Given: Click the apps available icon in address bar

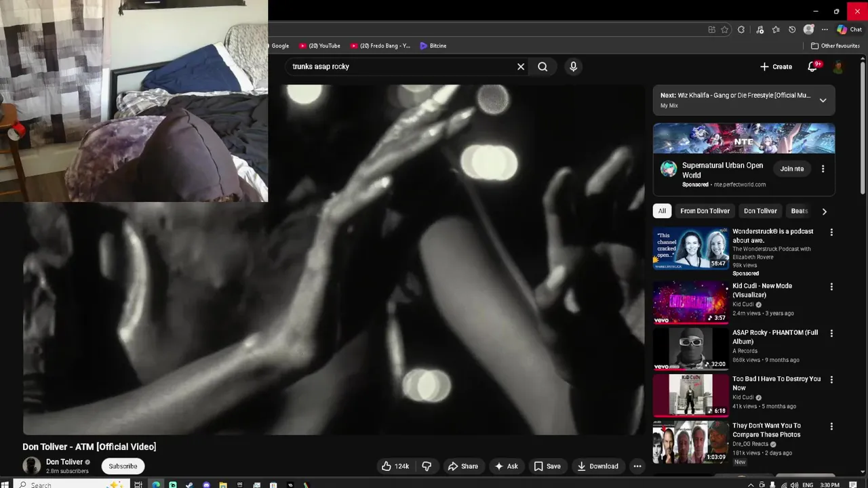Looking at the screenshot, I should [711, 30].
